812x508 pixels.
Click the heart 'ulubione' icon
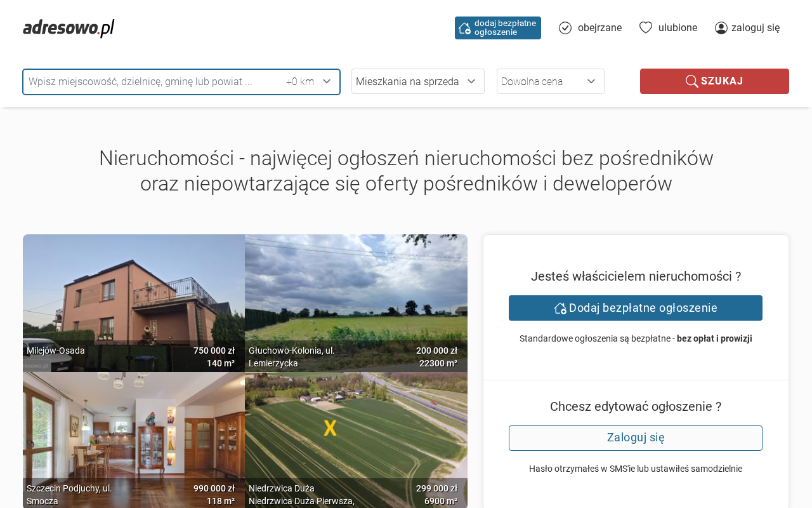646,27
